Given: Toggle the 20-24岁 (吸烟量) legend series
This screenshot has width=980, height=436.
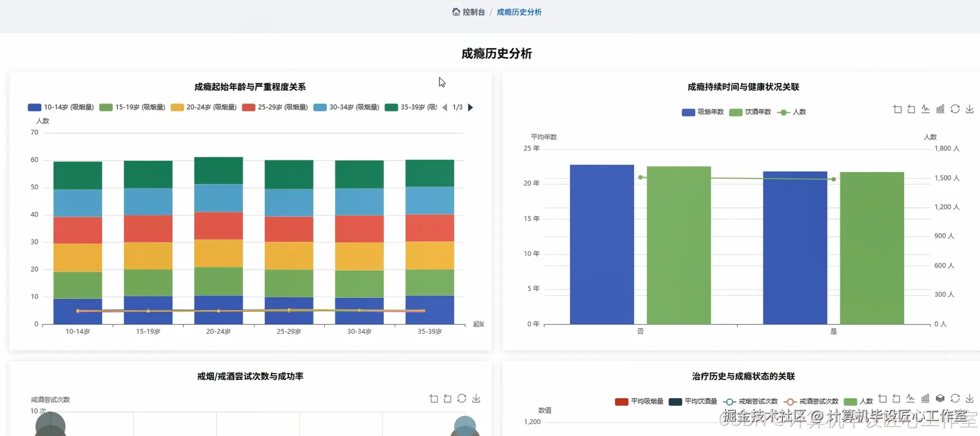Looking at the screenshot, I should tap(203, 107).
